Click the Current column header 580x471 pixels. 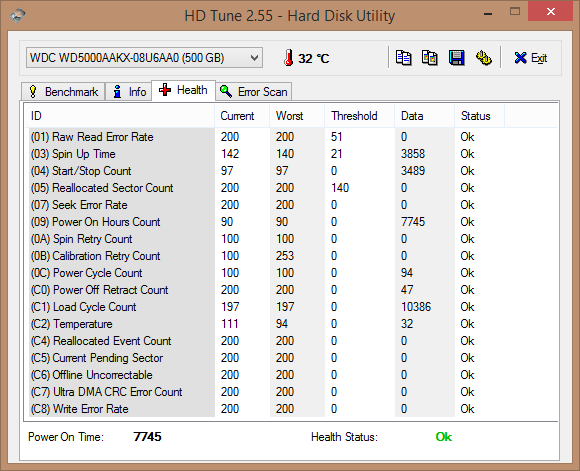[242, 116]
